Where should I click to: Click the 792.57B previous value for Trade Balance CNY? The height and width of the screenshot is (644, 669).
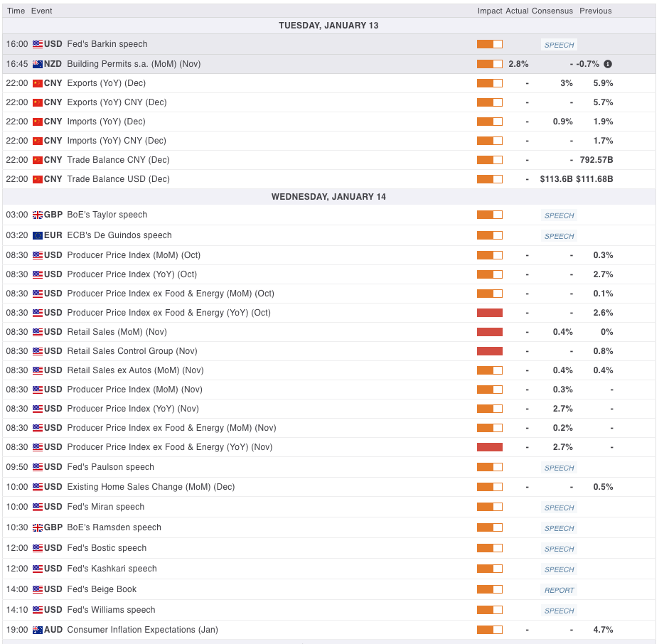[596, 160]
